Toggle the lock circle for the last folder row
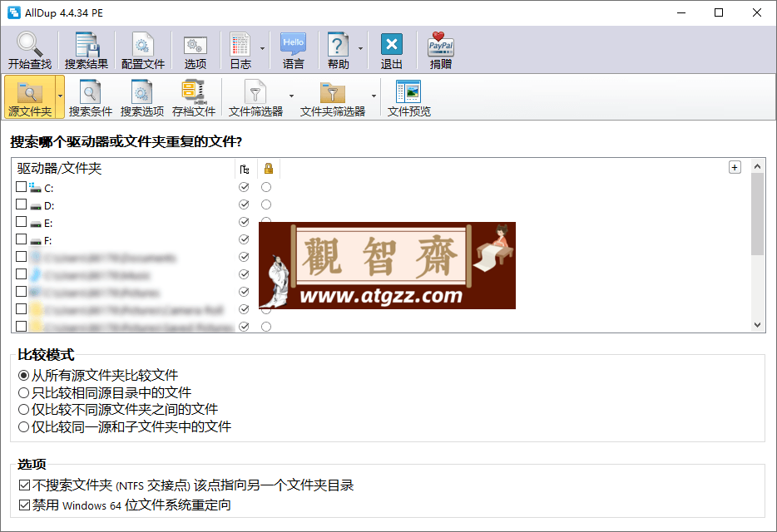This screenshot has width=777, height=532. point(266,327)
